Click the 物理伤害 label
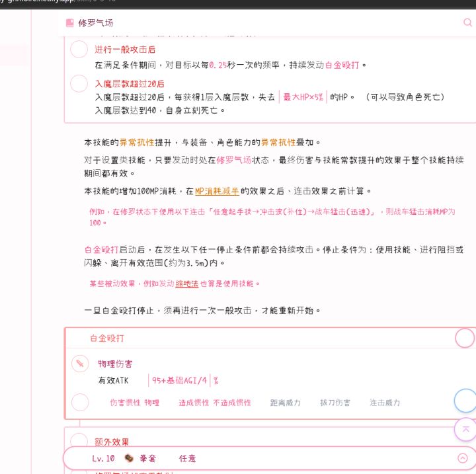The height and width of the screenshot is (474, 476). click(115, 364)
